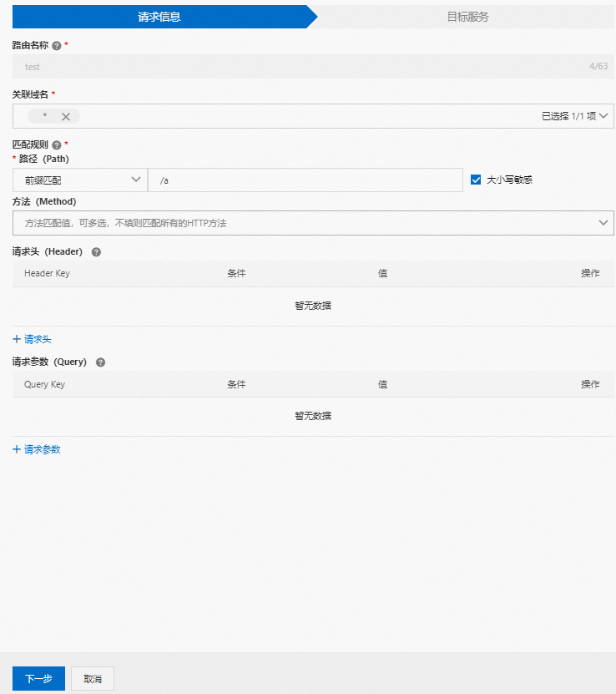Open the 方法 (Method) multi-select dropdown
Screen dimensions: 616x694
[313, 223]
